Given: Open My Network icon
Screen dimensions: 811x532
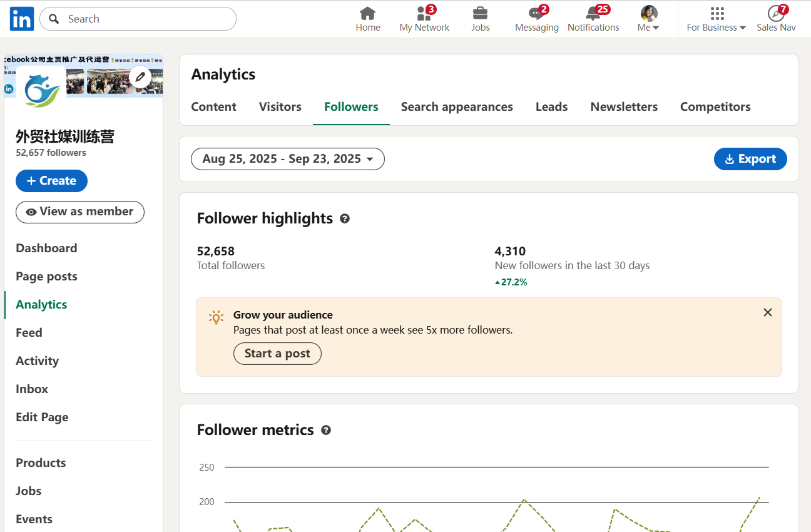Looking at the screenshot, I should pyautogui.click(x=424, y=14).
